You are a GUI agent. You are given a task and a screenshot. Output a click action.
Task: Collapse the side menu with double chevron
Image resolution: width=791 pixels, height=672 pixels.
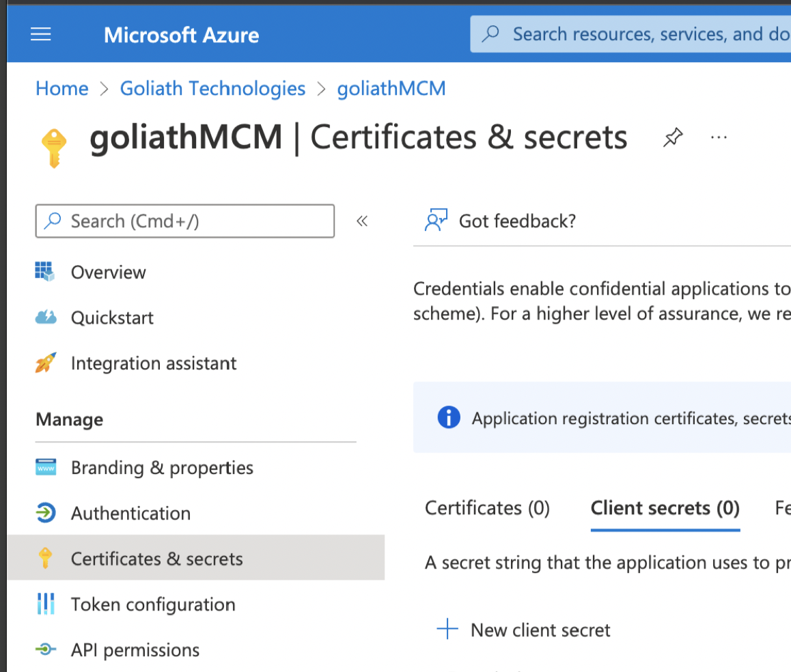pos(362,221)
